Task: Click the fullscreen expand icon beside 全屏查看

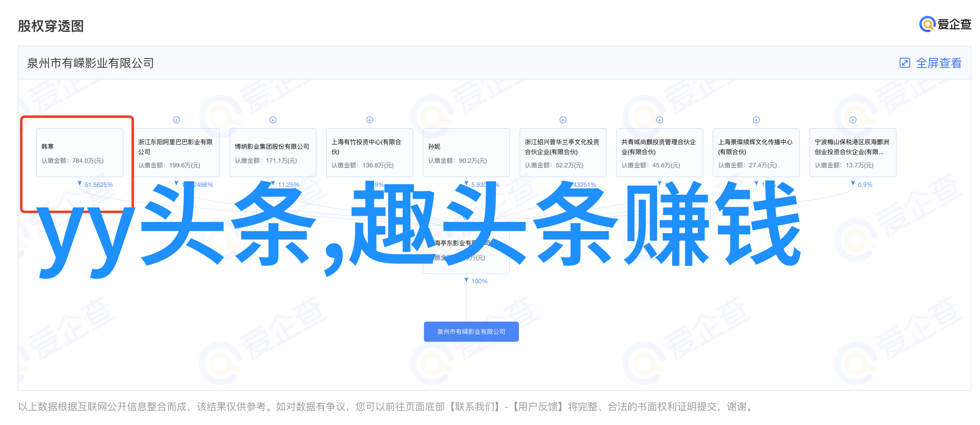Action: click(905, 63)
